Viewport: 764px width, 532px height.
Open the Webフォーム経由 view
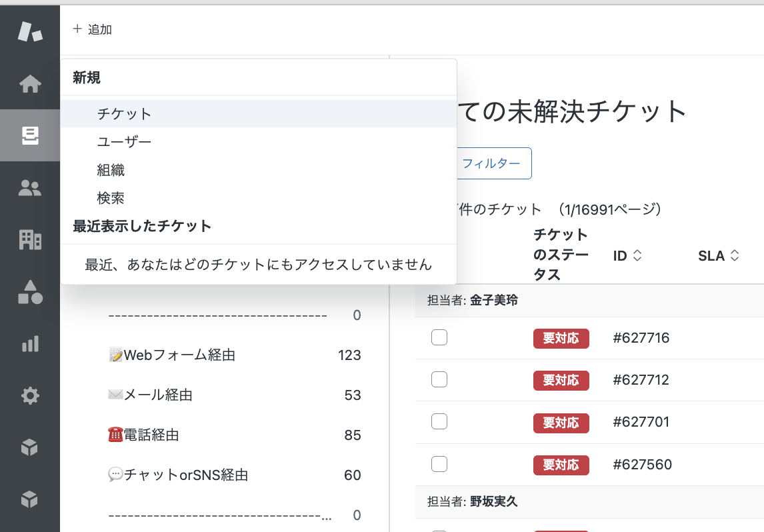tap(172, 355)
